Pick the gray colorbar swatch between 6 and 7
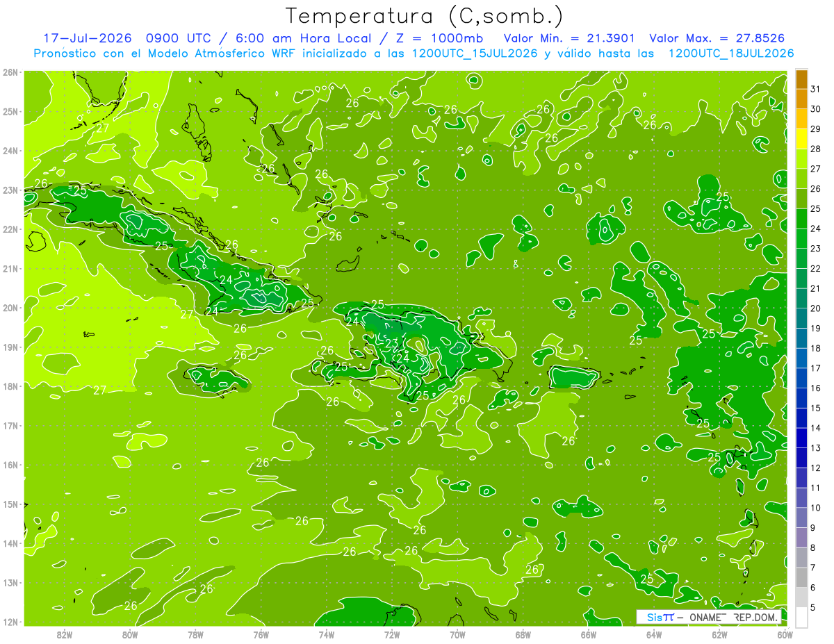This screenshot has height=644, width=834. tap(801, 577)
